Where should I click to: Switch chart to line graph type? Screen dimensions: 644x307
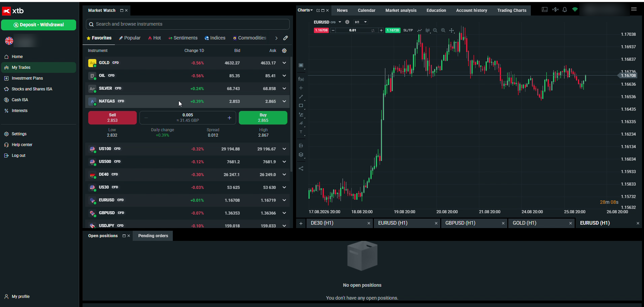click(x=419, y=30)
